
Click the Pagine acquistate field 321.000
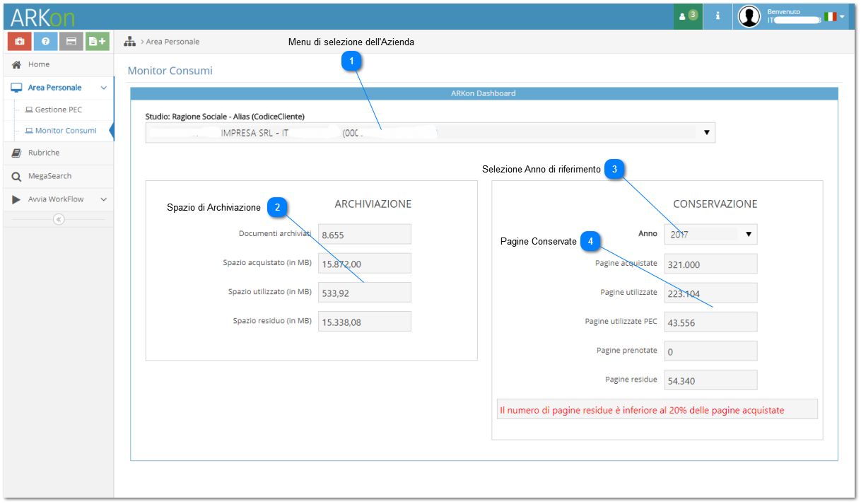tap(710, 264)
